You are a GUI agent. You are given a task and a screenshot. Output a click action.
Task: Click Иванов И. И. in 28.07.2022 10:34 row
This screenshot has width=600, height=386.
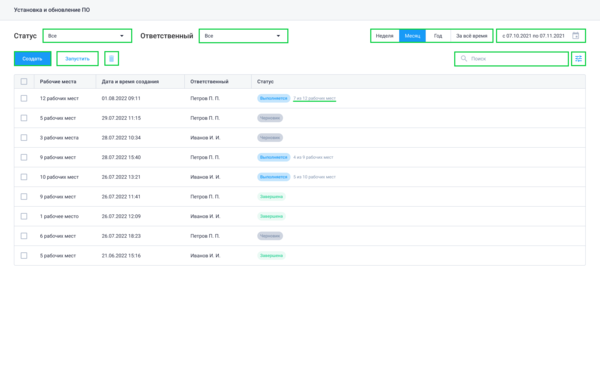[205, 137]
